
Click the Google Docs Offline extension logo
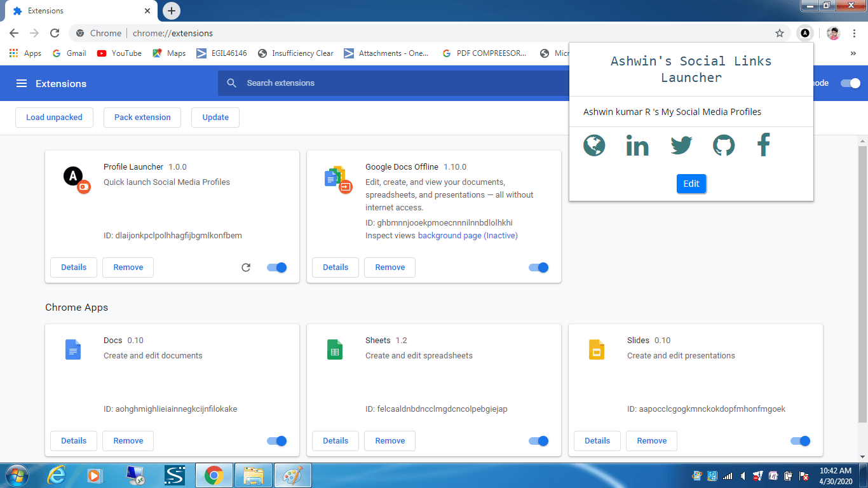coord(338,179)
